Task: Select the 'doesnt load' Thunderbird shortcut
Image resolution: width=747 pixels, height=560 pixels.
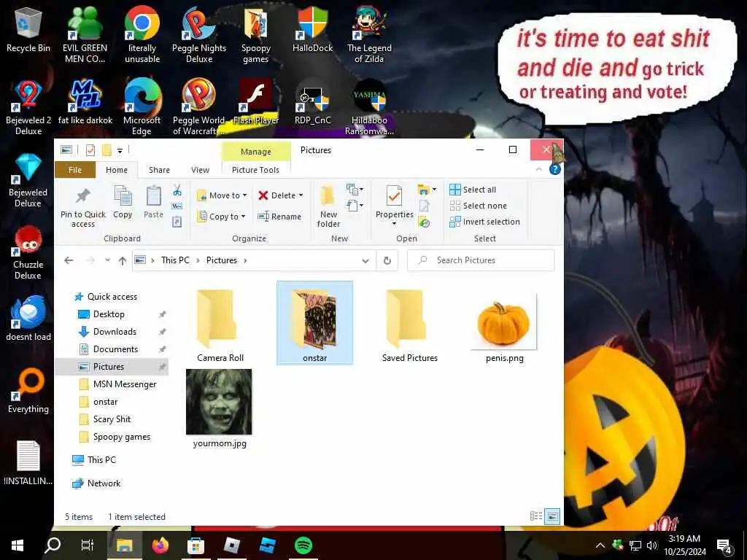Action: pyautogui.click(x=28, y=318)
